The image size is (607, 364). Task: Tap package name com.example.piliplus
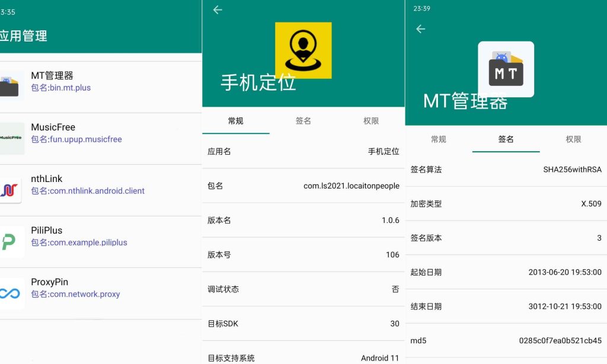79,242
